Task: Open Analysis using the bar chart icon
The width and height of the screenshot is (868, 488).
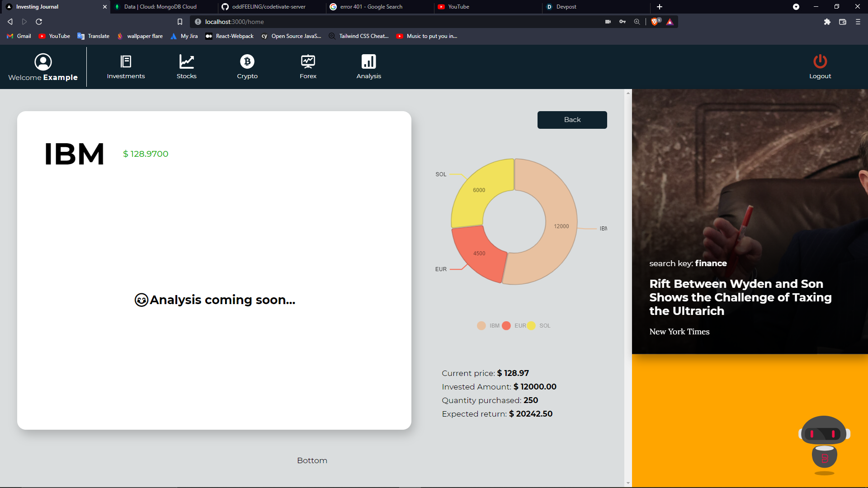Action: point(368,61)
